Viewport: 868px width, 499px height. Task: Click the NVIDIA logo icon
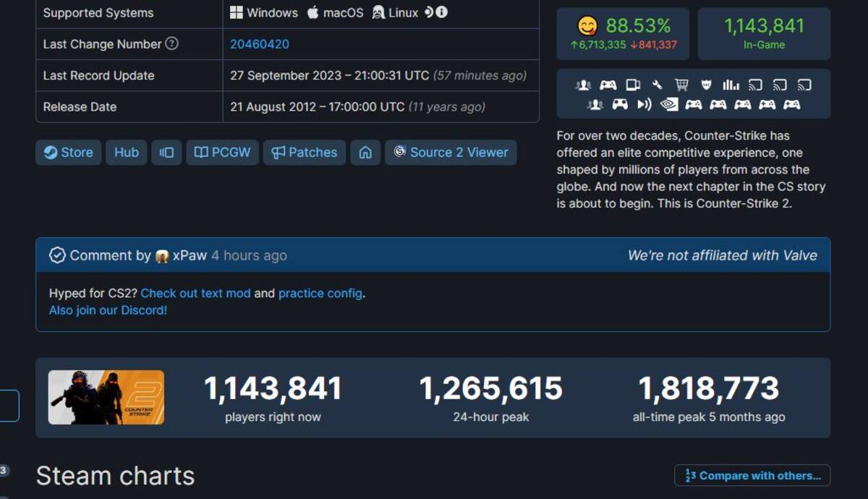tap(669, 105)
